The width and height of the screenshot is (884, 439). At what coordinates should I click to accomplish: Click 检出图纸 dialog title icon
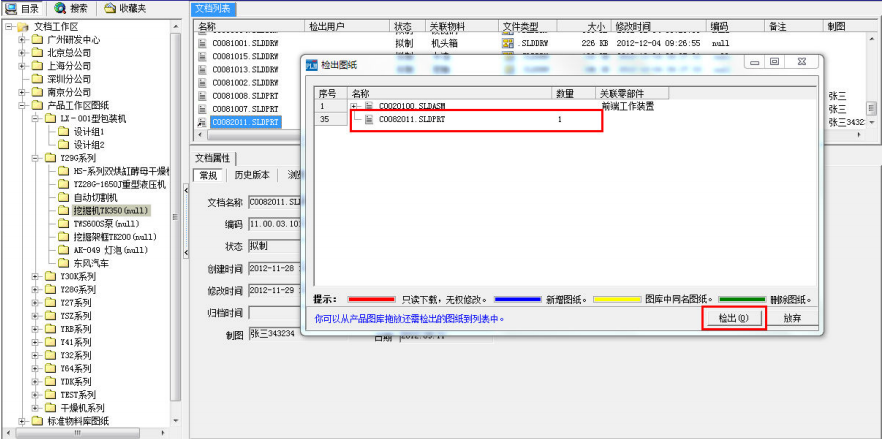311,65
